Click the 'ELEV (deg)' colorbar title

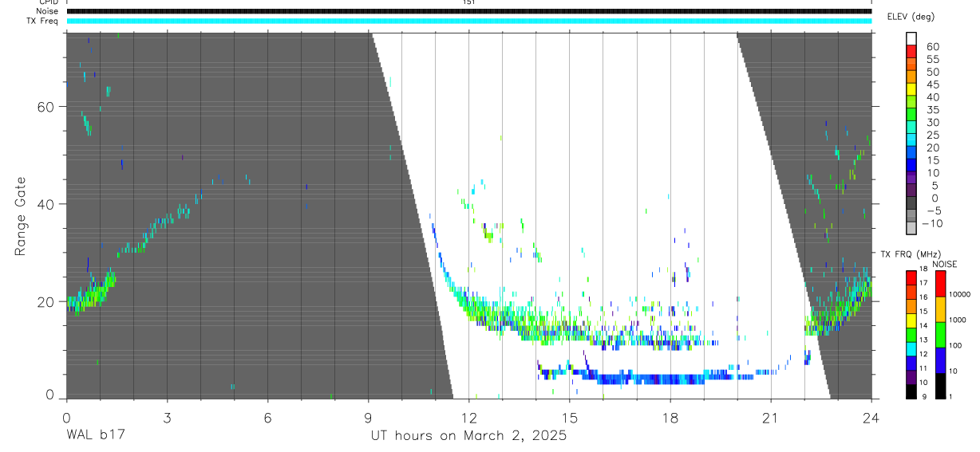click(911, 17)
